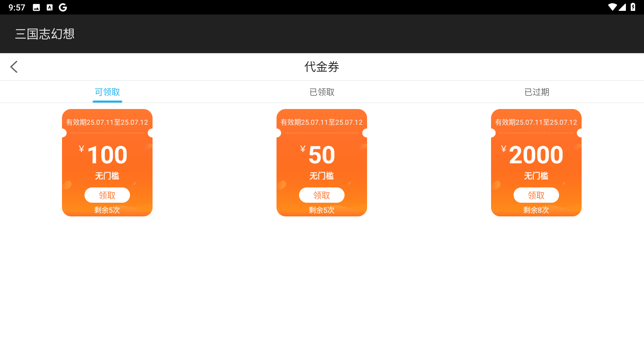
Task: Tap validity date on ¥2000 voucher
Action: click(536, 122)
